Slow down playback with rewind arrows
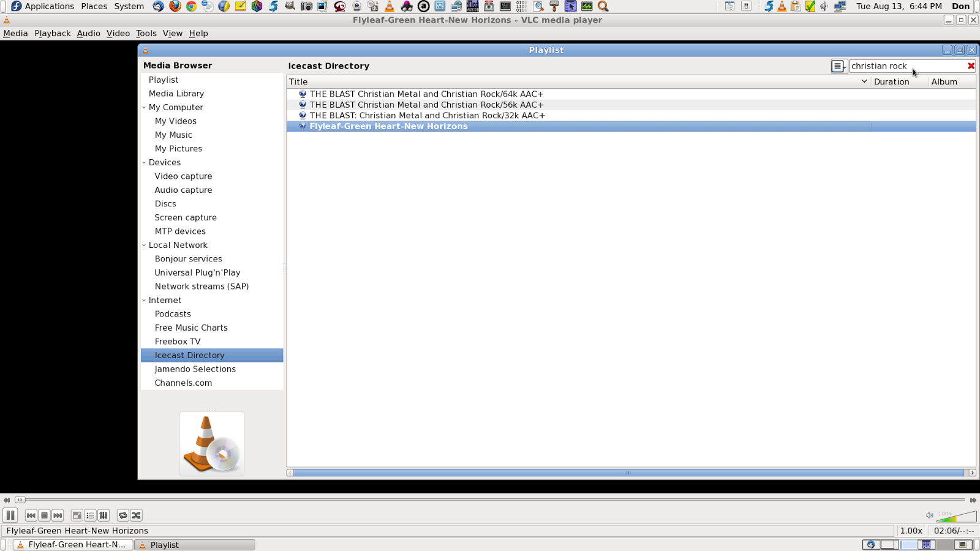Image resolution: width=980 pixels, height=551 pixels. coord(7,500)
